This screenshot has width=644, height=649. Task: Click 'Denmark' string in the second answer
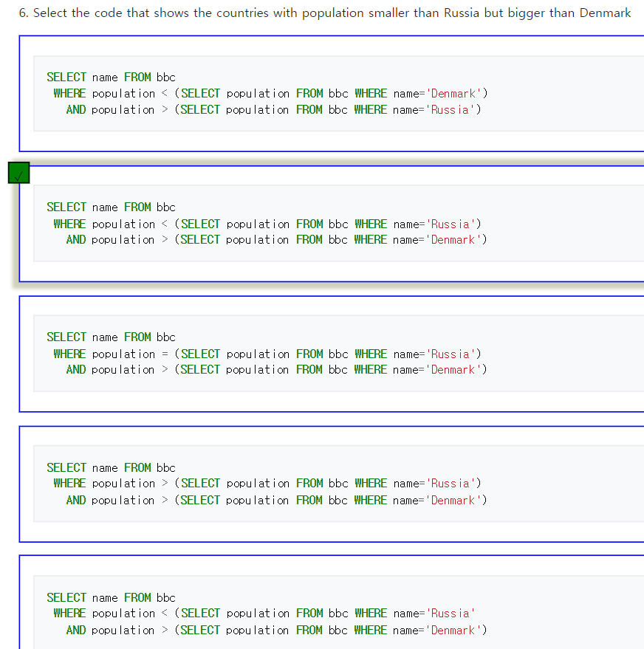(453, 240)
